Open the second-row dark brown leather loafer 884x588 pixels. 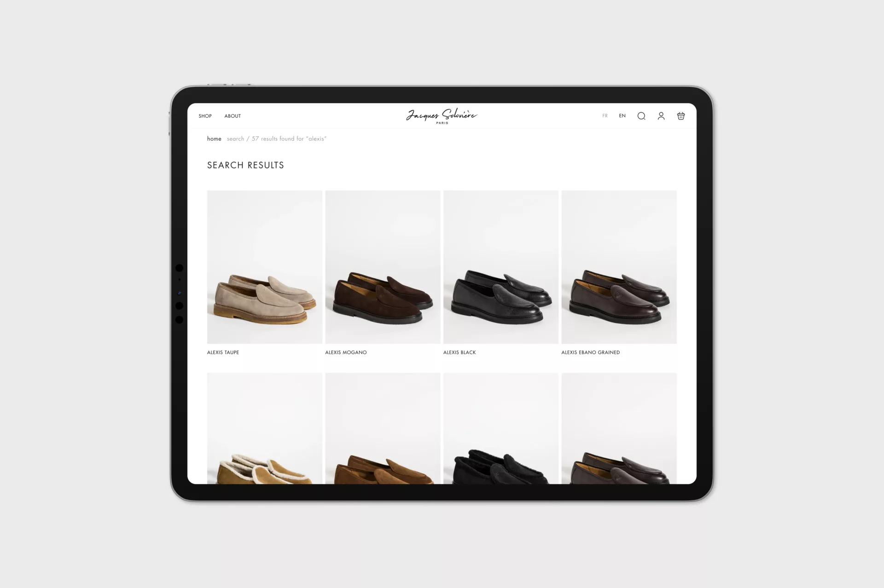619,428
